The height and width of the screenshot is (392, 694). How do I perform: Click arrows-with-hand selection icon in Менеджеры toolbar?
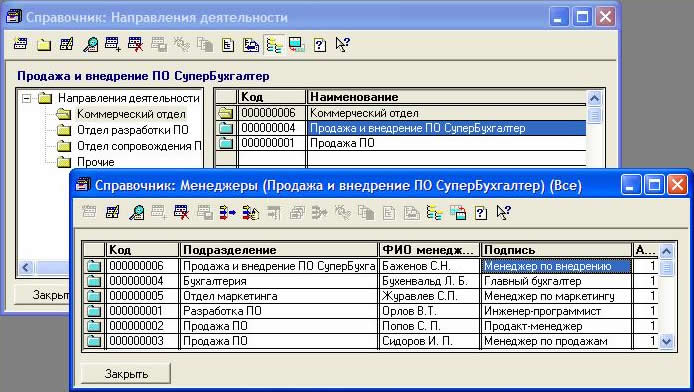[251, 213]
